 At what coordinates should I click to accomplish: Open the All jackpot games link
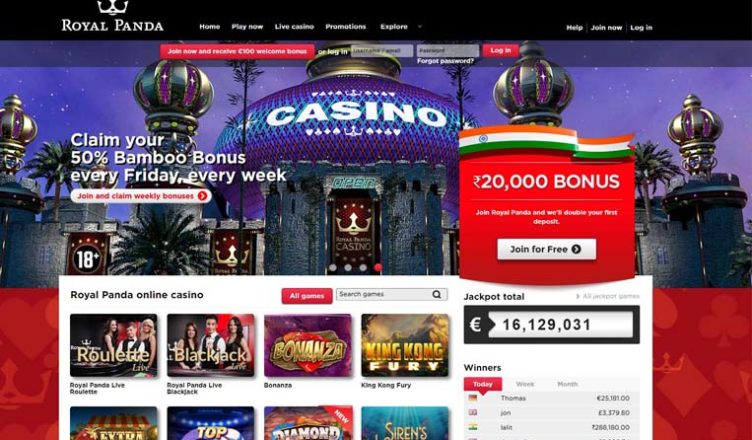point(608,297)
